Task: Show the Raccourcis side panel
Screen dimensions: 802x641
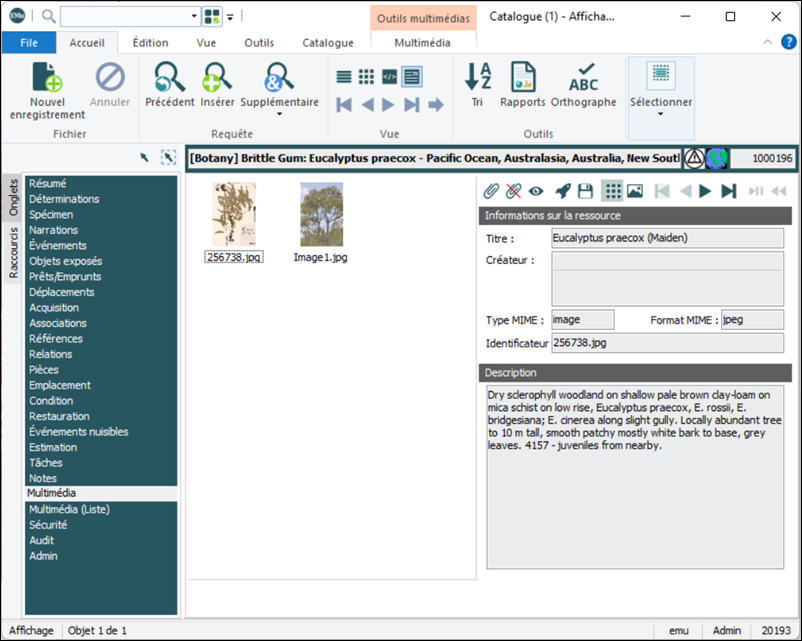Action: (x=13, y=253)
